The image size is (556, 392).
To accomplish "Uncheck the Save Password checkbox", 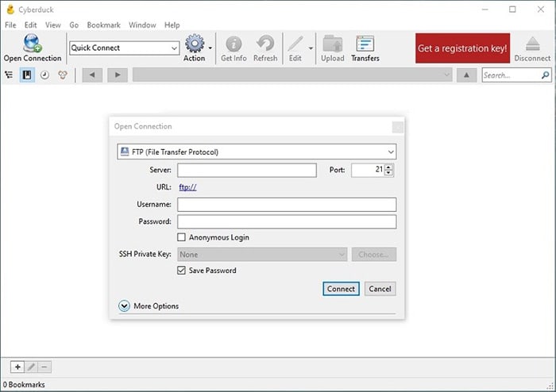I will (181, 271).
